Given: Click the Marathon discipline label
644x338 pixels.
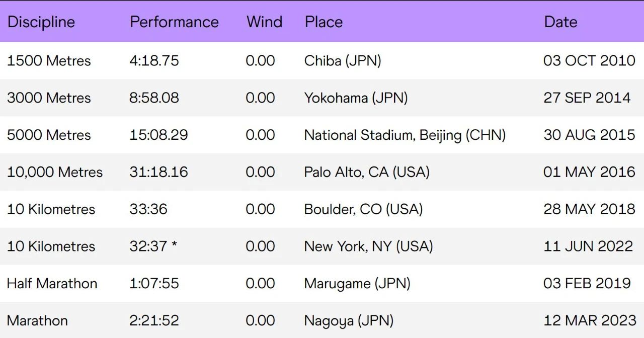Looking at the screenshot, I should [x=37, y=320].
